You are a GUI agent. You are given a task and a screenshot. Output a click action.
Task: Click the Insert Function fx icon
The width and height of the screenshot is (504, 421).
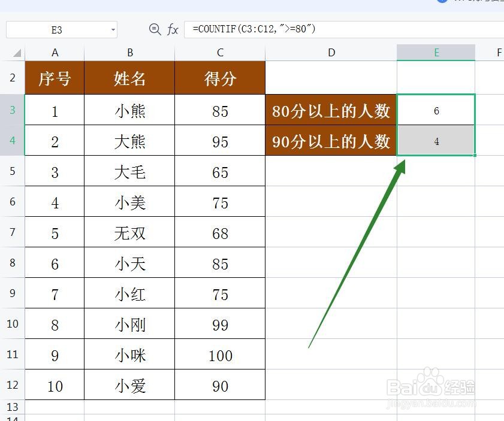pyautogui.click(x=173, y=29)
